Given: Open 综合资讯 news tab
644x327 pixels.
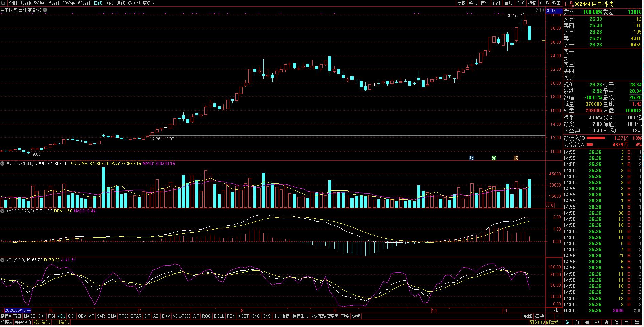Looking at the screenshot, I should click(42, 322).
